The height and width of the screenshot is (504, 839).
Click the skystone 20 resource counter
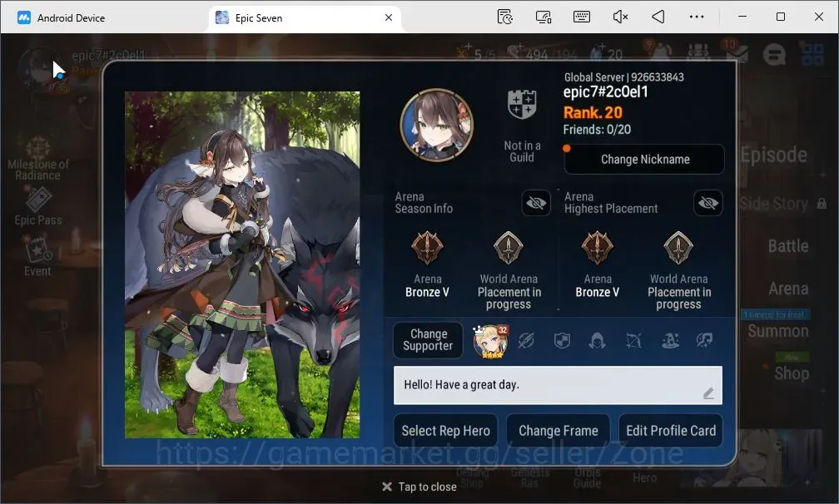(606, 53)
